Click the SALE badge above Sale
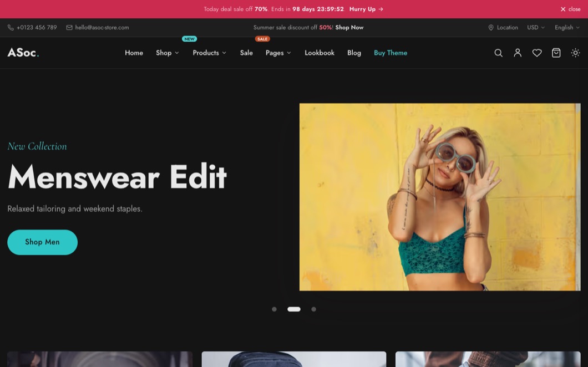 pyautogui.click(x=262, y=39)
